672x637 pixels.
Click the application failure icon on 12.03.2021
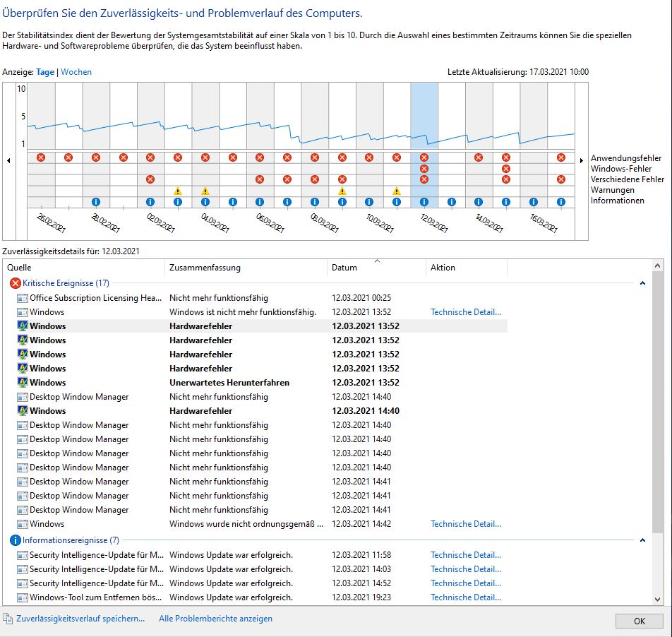[424, 157]
